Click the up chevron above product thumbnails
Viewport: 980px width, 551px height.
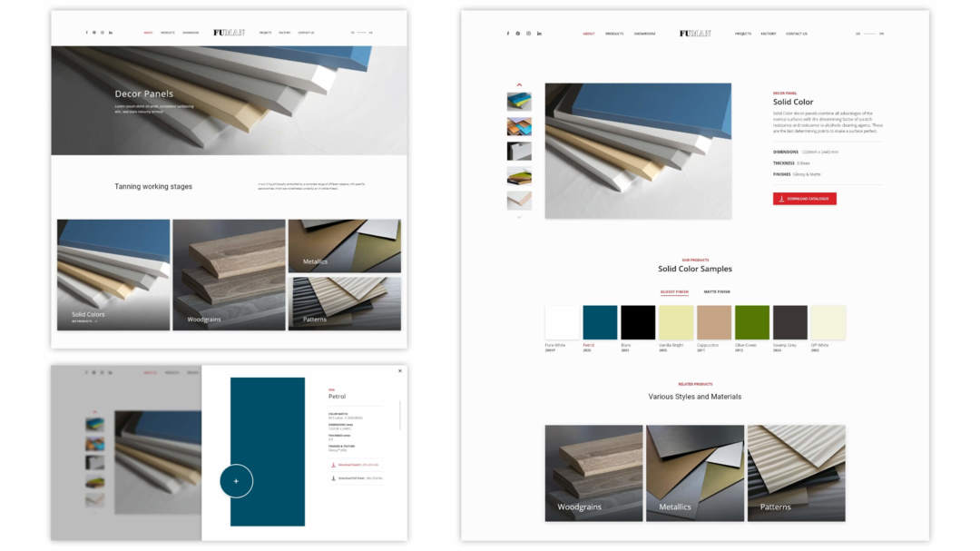coord(519,84)
